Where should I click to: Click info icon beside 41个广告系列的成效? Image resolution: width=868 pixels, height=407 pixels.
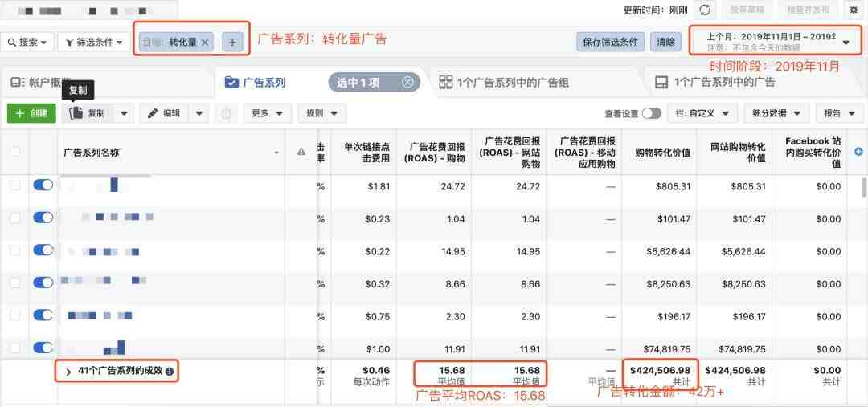tap(170, 372)
